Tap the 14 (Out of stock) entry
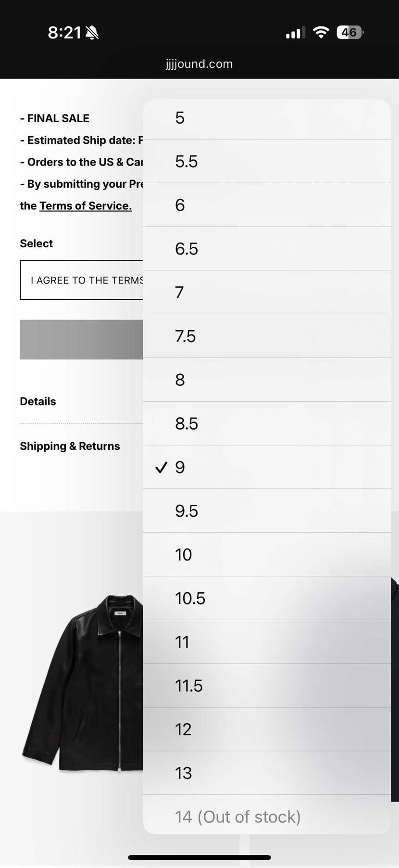Image resolution: width=399 pixels, height=868 pixels. click(x=266, y=817)
